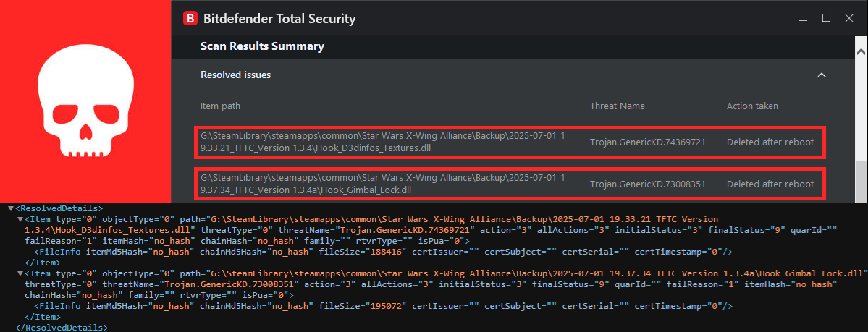Select the Hook_D3dinfos_Textures.dll path in results list

coord(382,142)
